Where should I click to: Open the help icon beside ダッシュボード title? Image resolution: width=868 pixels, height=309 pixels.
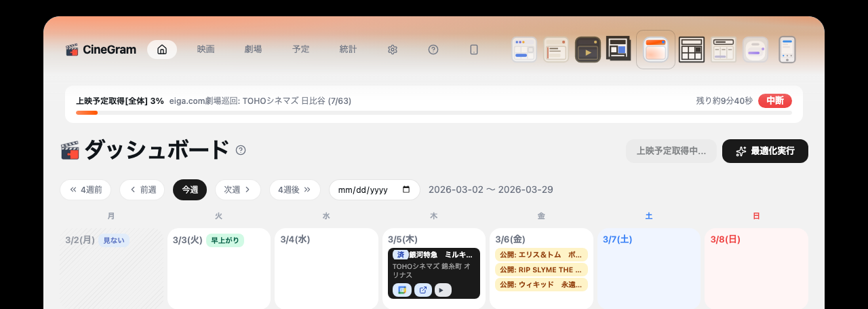[x=241, y=150]
